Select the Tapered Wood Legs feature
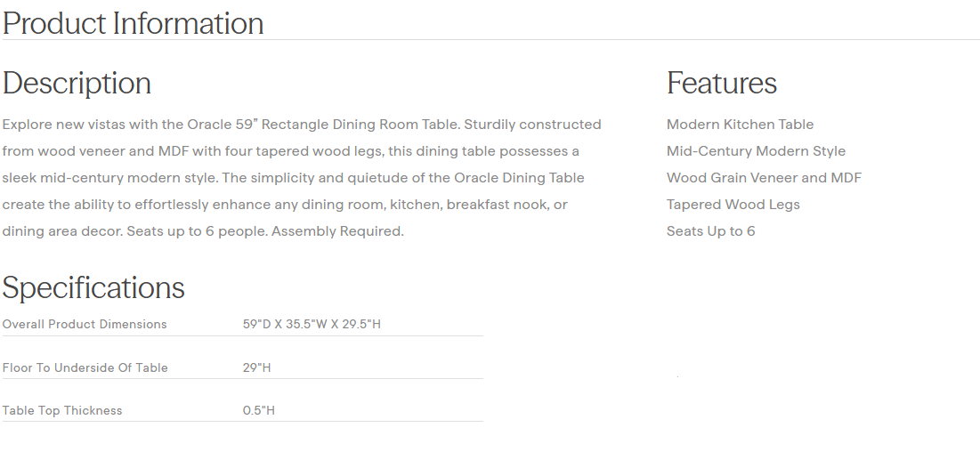This screenshot has height=460, width=980. click(x=733, y=205)
